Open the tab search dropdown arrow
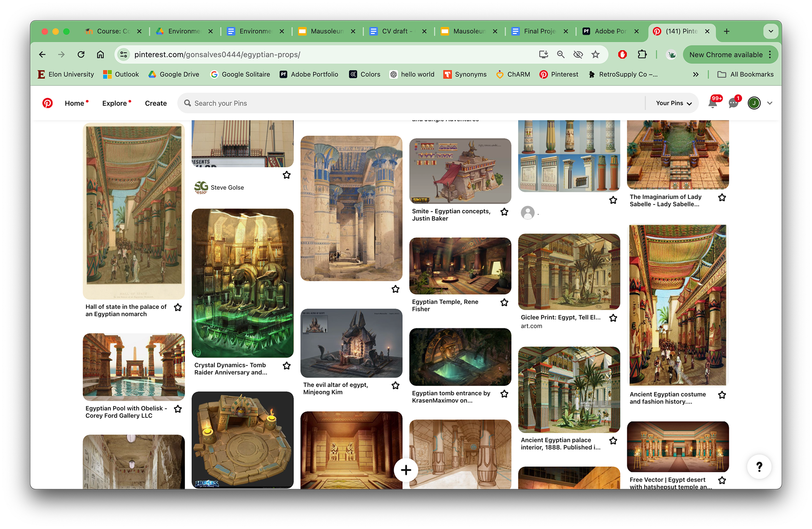This screenshot has width=812, height=529. coord(771,31)
